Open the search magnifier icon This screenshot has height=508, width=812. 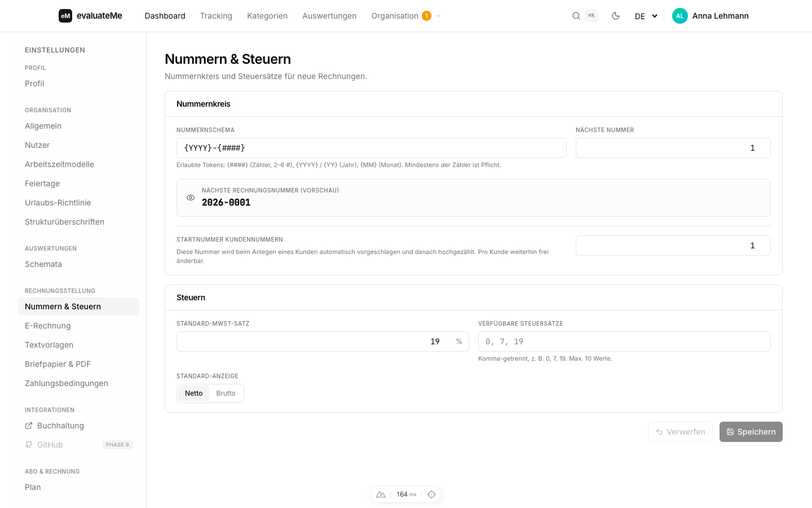(576, 16)
